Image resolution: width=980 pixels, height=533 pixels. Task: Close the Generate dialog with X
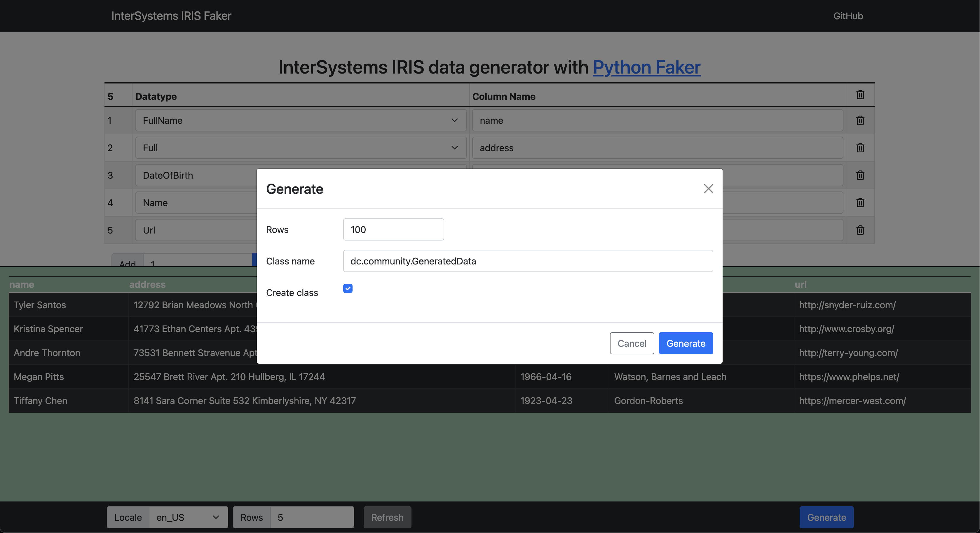coord(708,189)
